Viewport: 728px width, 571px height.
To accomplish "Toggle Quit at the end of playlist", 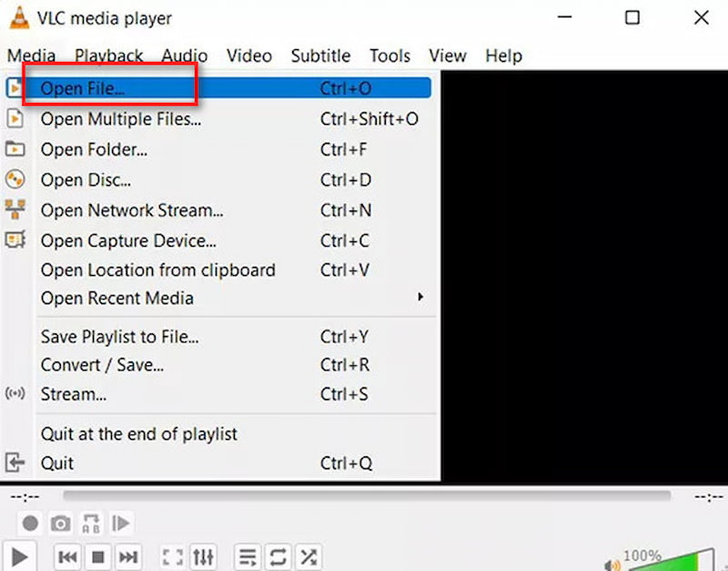I will (218, 433).
